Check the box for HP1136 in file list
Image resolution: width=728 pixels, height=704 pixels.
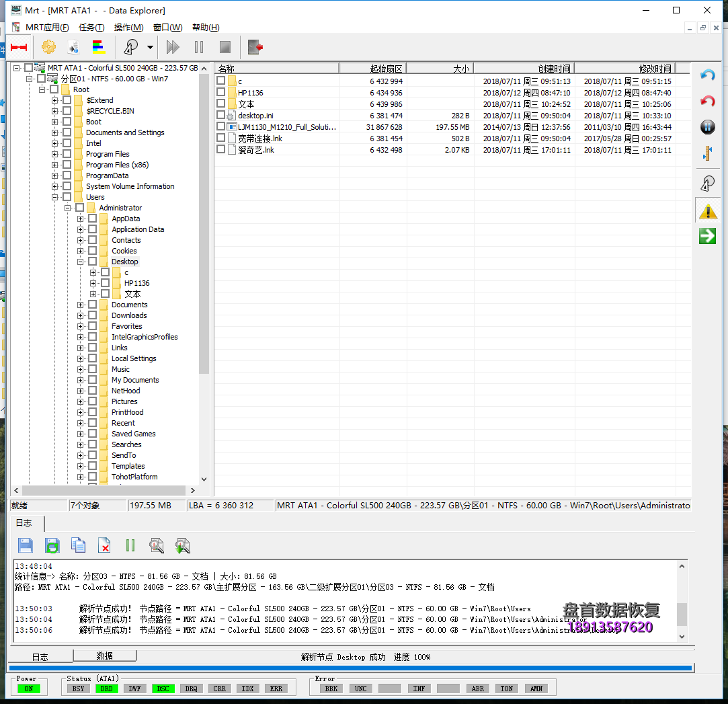click(220, 93)
